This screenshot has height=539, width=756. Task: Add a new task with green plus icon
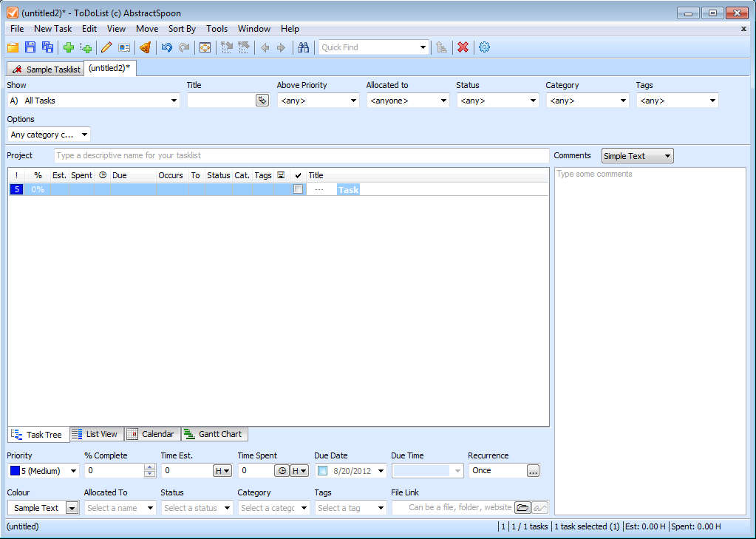click(x=69, y=47)
